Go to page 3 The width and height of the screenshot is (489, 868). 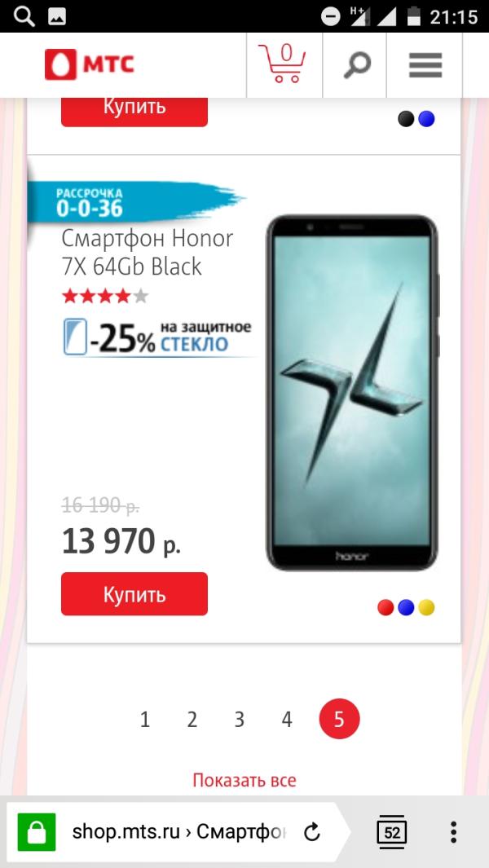[240, 720]
